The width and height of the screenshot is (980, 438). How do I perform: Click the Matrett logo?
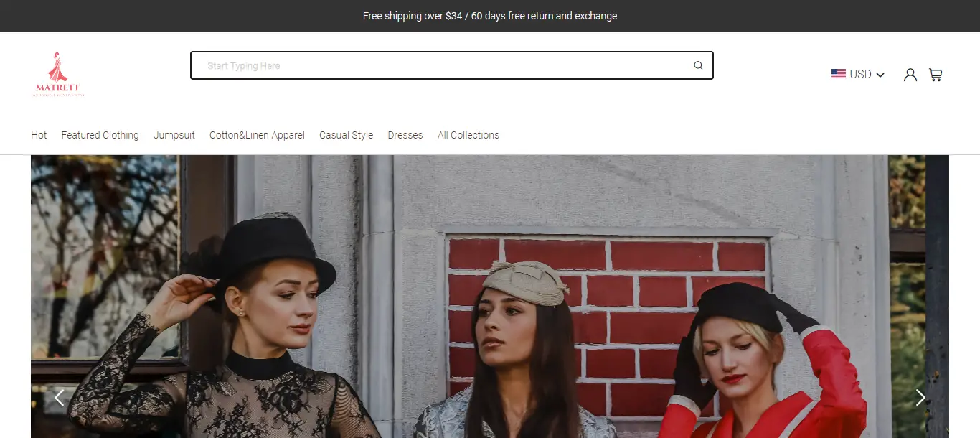[60, 74]
